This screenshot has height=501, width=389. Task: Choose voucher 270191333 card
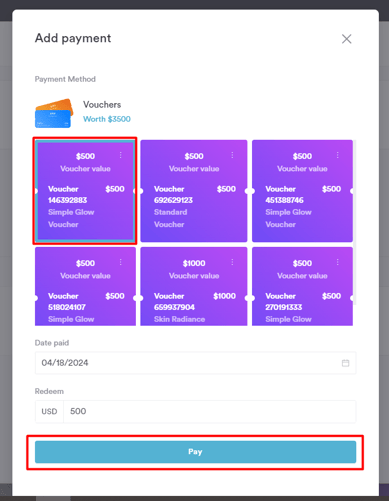coord(302,286)
